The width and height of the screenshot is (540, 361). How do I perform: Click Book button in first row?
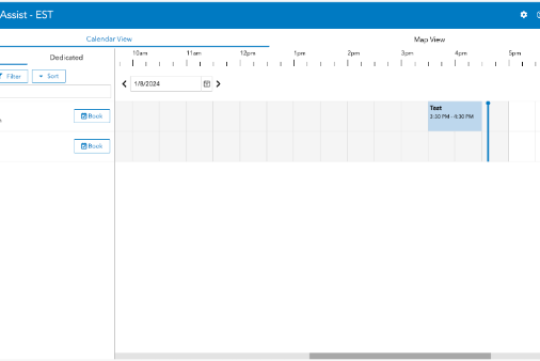click(92, 116)
